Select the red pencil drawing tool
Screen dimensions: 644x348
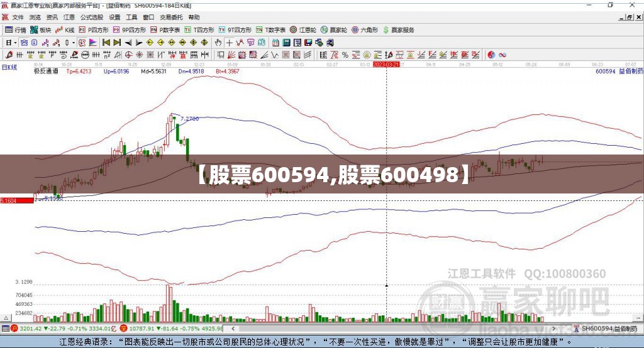9,55
